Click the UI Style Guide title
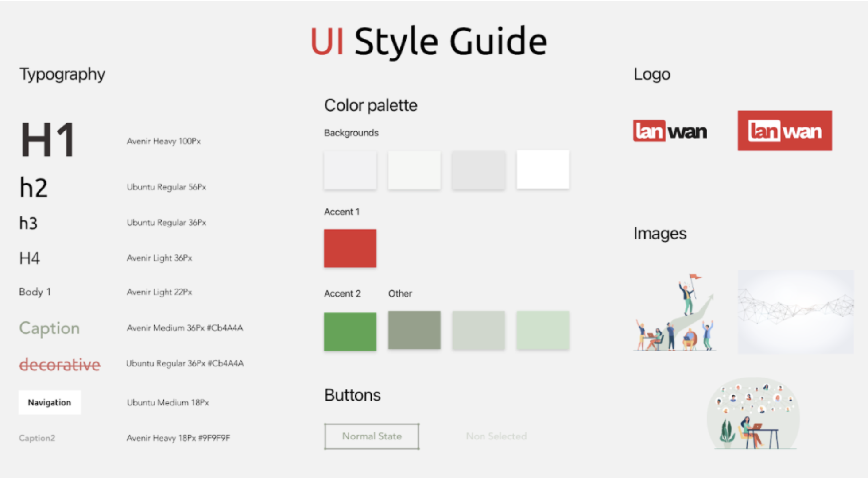The height and width of the screenshot is (478, 868). pyautogui.click(x=429, y=41)
